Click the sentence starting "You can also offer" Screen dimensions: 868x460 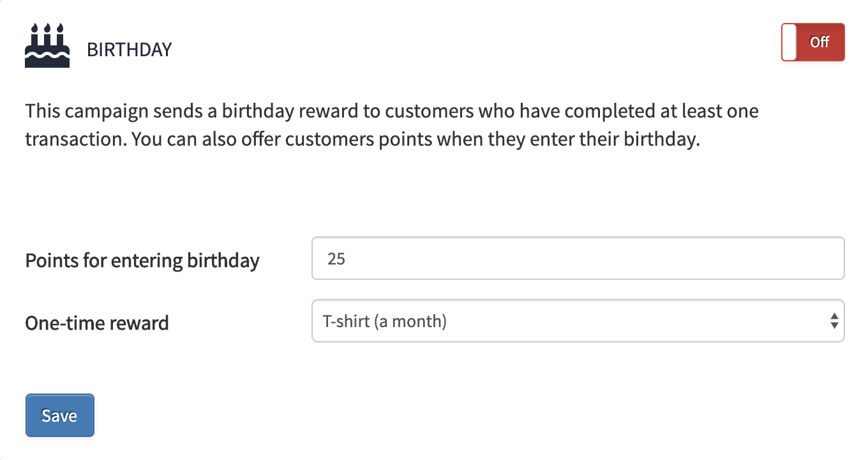pos(415,139)
